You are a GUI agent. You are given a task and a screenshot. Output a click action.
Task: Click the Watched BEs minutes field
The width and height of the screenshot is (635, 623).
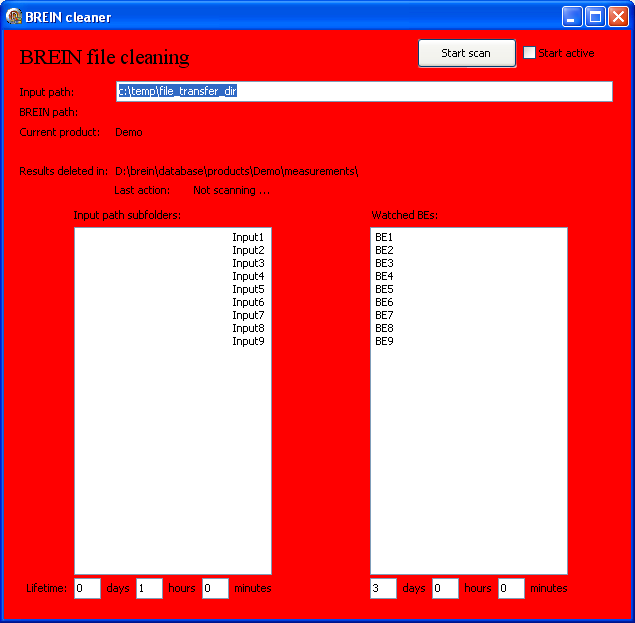(511, 588)
